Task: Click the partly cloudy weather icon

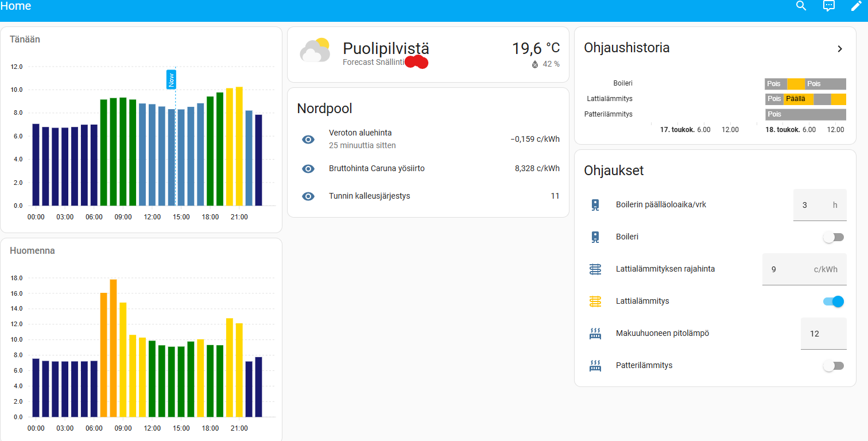Action: click(315, 51)
